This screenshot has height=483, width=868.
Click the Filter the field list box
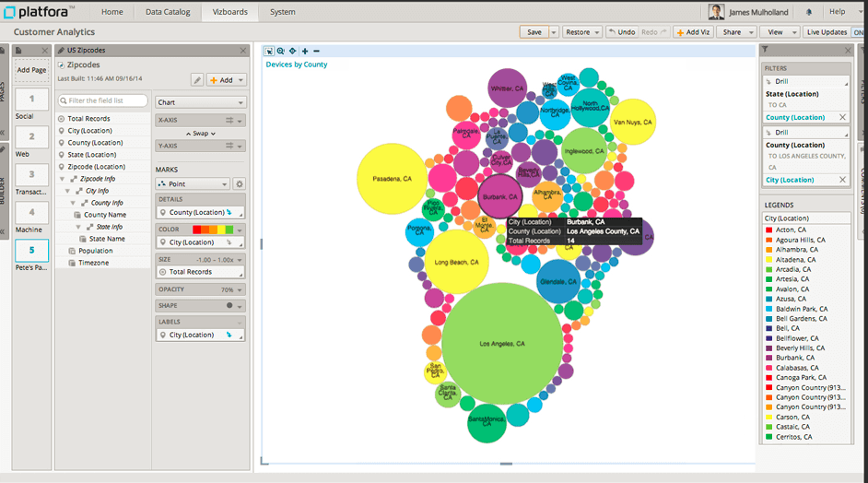(x=102, y=100)
